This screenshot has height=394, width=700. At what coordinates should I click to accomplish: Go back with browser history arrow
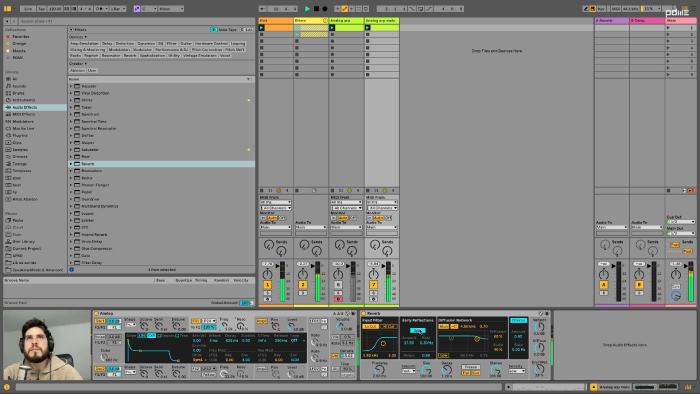tap(7, 21)
